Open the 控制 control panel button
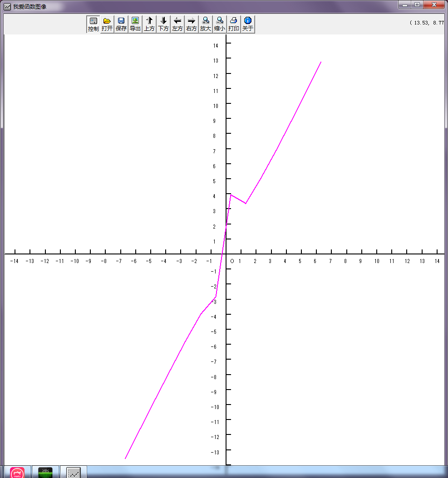The image size is (448, 478). (93, 24)
